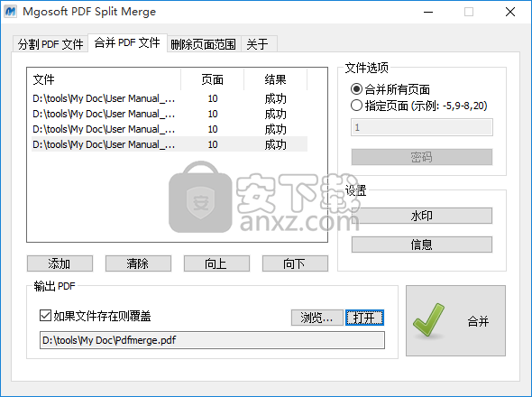Click the page range input field showing 1
Viewport: 532px width, 397px height.
pos(422,127)
